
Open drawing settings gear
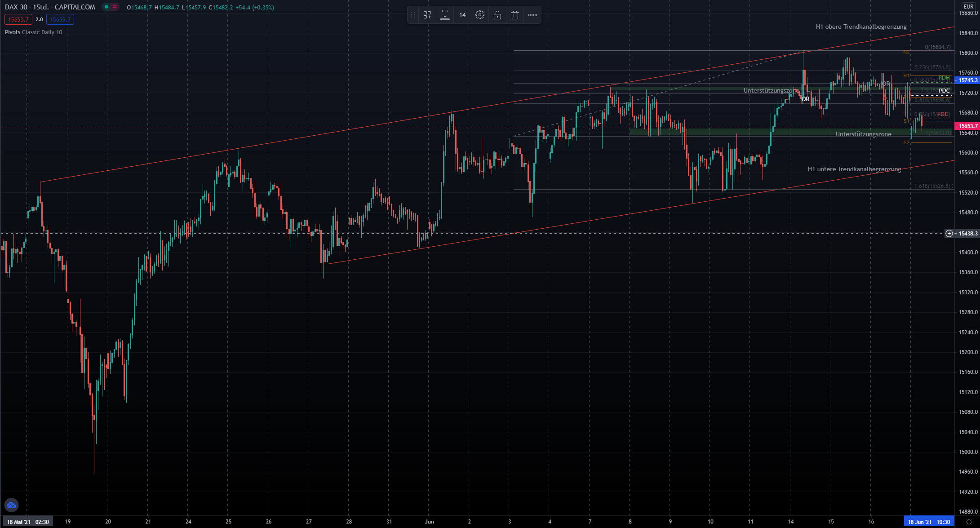point(479,15)
